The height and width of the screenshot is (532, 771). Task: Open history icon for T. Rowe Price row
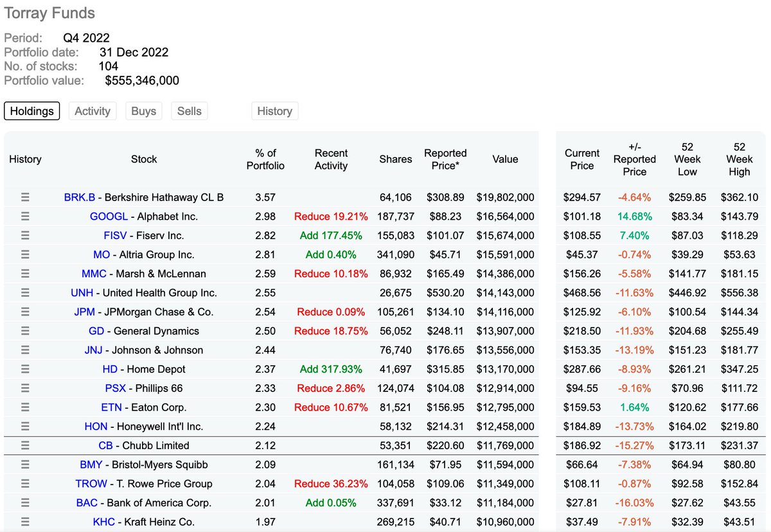coord(25,483)
